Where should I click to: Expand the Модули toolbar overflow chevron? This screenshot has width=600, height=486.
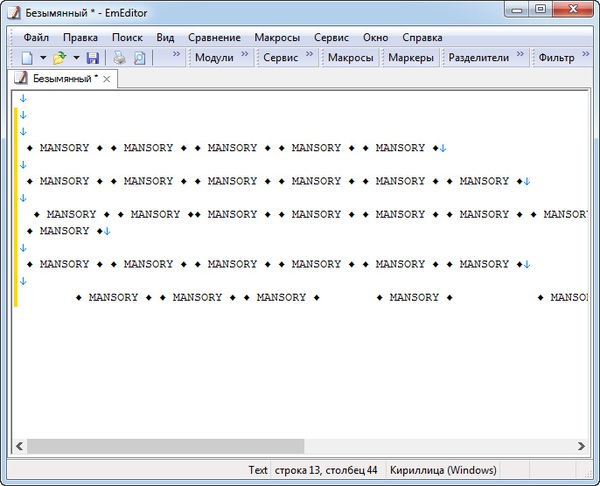[x=245, y=57]
